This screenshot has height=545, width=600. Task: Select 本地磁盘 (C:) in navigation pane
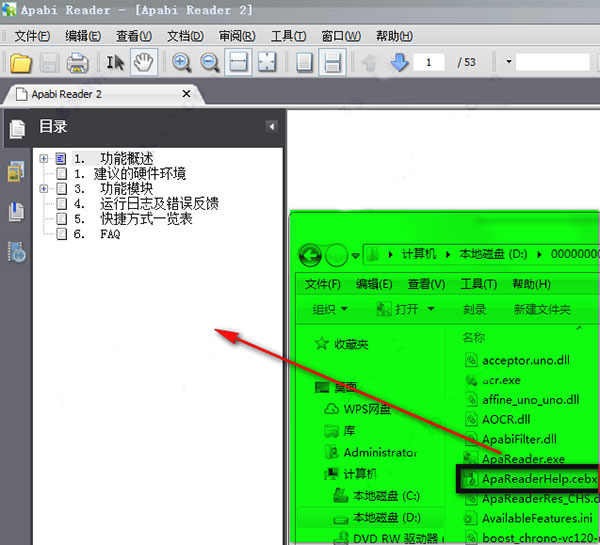[377, 496]
